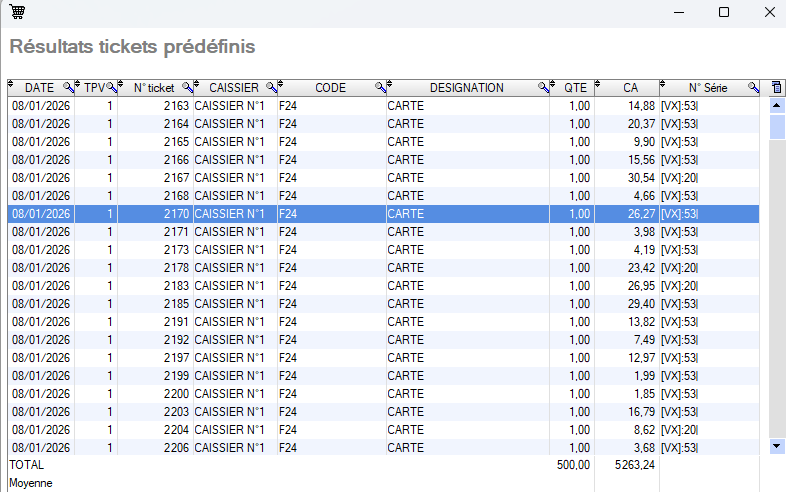Open the table options icon above scrollbar
Viewport: 786px width, 492px height.
click(x=777, y=88)
